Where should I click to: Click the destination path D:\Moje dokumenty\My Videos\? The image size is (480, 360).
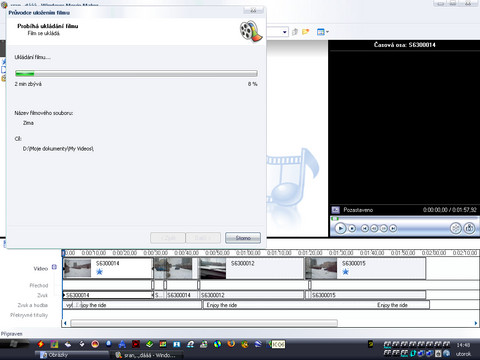(58, 149)
